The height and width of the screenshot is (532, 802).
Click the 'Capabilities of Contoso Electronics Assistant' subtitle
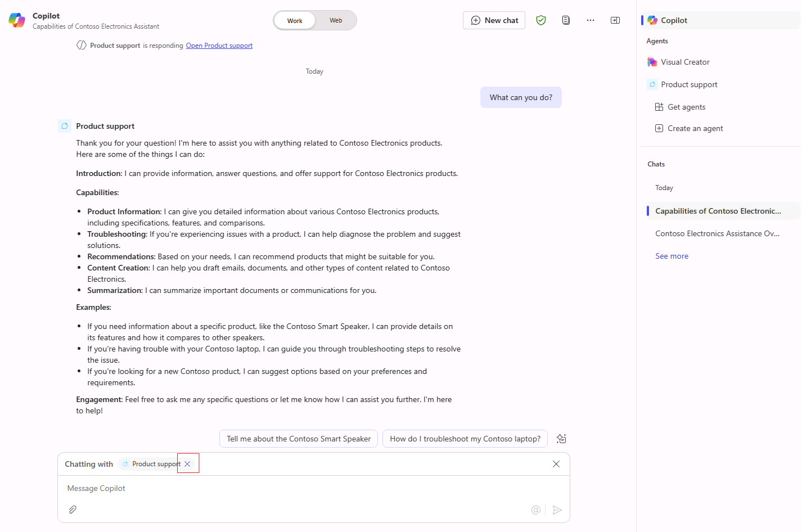(x=96, y=26)
